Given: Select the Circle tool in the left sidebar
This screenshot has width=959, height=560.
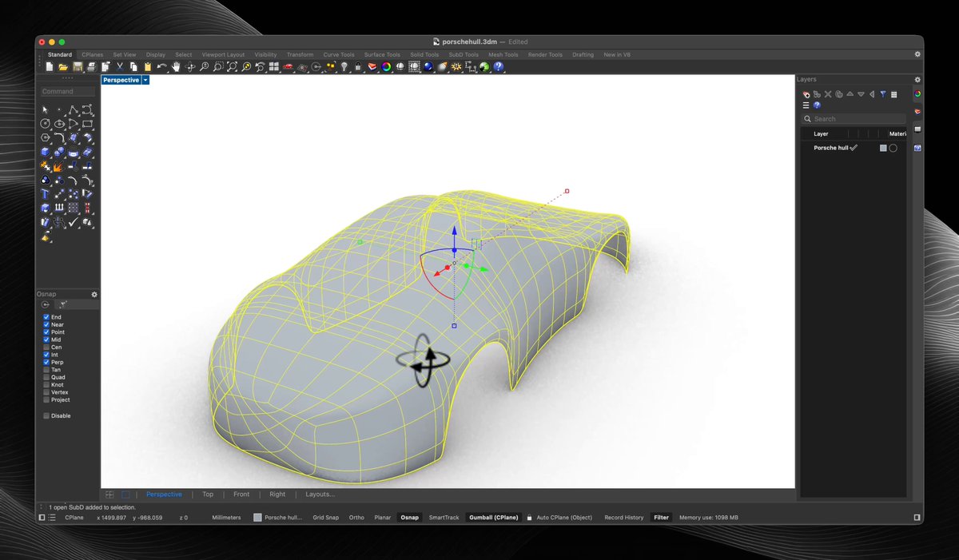Looking at the screenshot, I should (x=45, y=124).
